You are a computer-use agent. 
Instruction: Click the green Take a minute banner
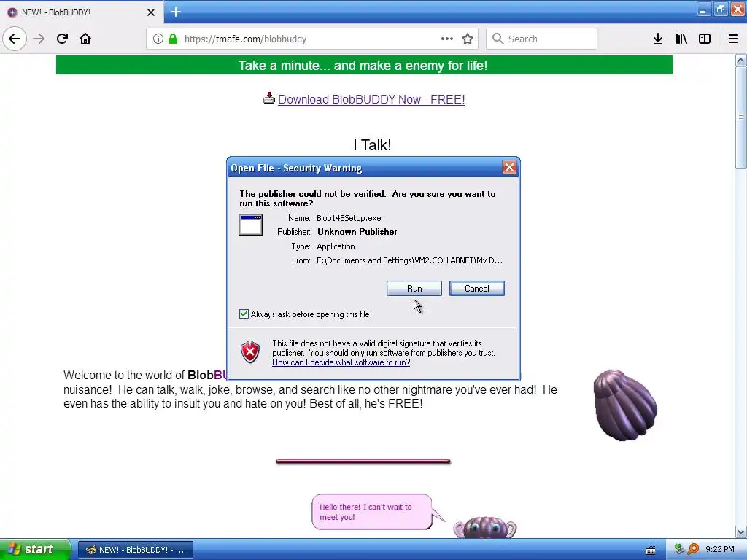(x=364, y=65)
